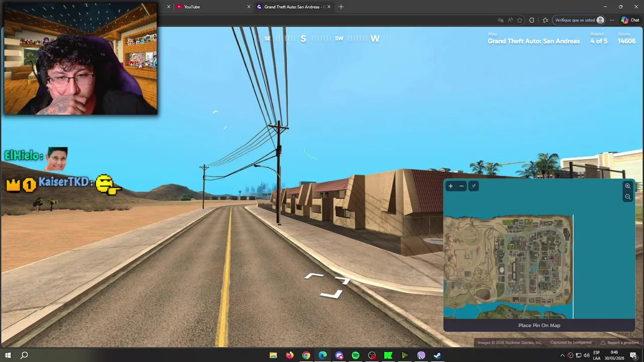Open the read aloud icon in address bar
The height and width of the screenshot is (362, 644).
(x=510, y=20)
